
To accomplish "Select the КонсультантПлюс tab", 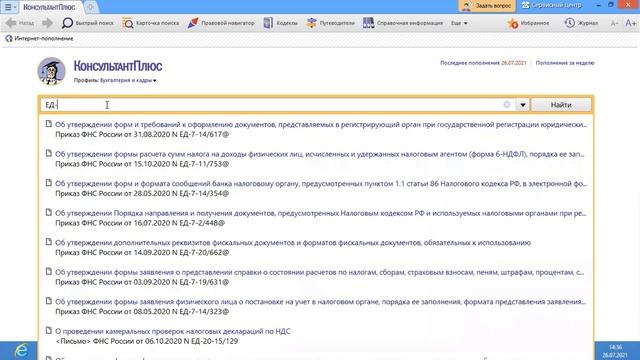I will tap(49, 7).
